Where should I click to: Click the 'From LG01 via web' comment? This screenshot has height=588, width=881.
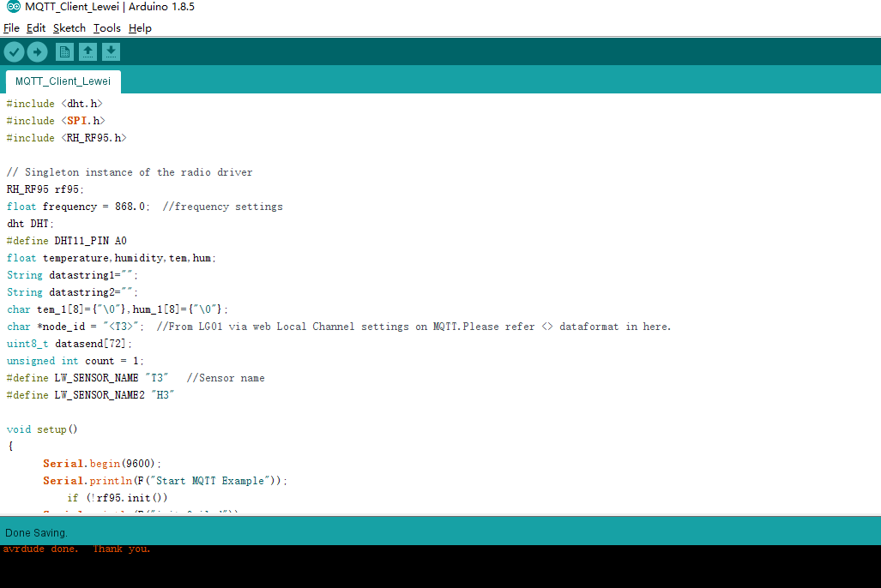[x=414, y=327]
